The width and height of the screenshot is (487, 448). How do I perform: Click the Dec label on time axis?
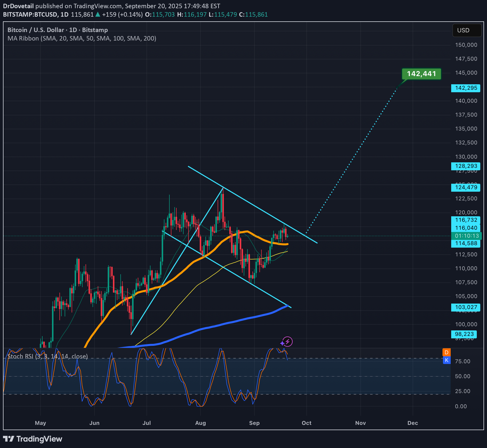[413, 423]
